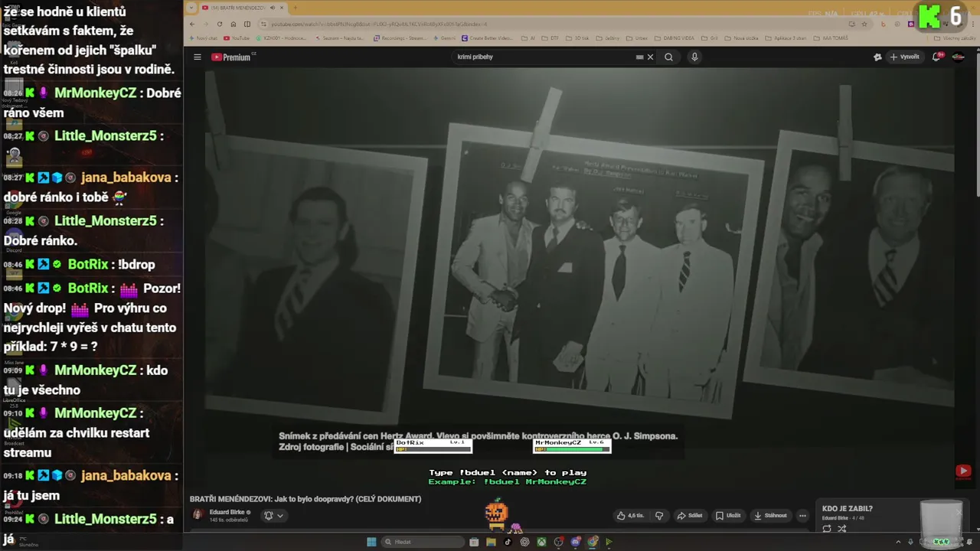The height and width of the screenshot is (551, 980).
Task: Open the Eduard Birke channel name
Action: [226, 512]
